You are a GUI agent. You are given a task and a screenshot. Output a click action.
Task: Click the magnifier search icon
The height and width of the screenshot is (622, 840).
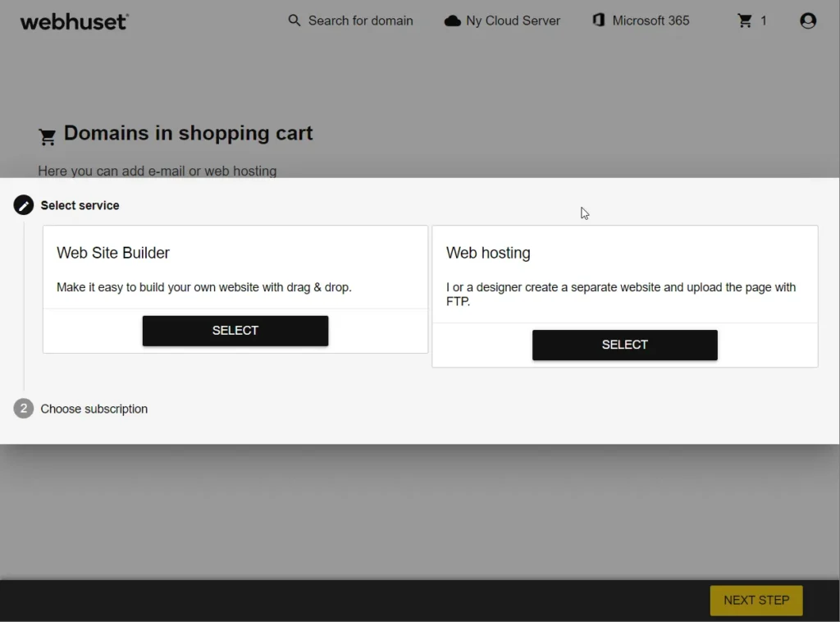[x=294, y=21]
